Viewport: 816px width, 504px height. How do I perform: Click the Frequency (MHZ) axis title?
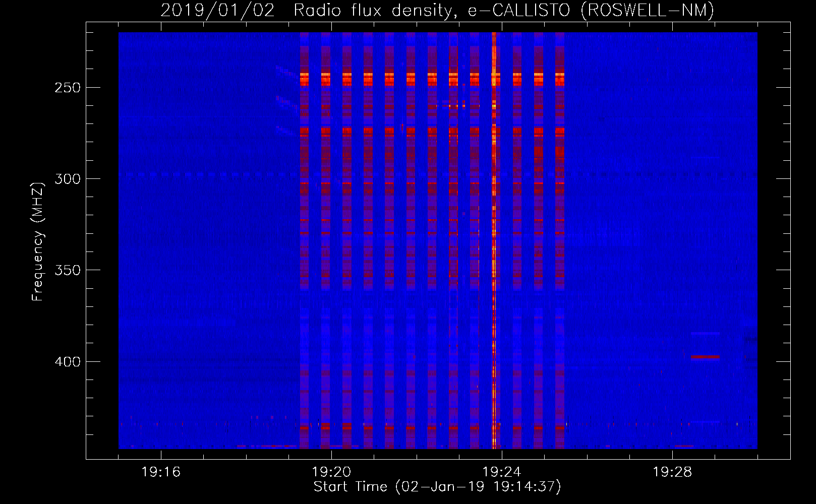point(38,241)
